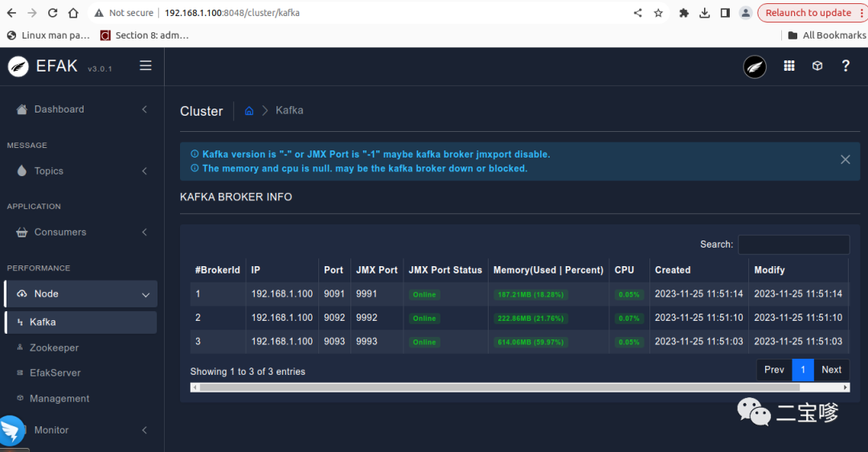Toggle the browser side panel icon

point(725,13)
